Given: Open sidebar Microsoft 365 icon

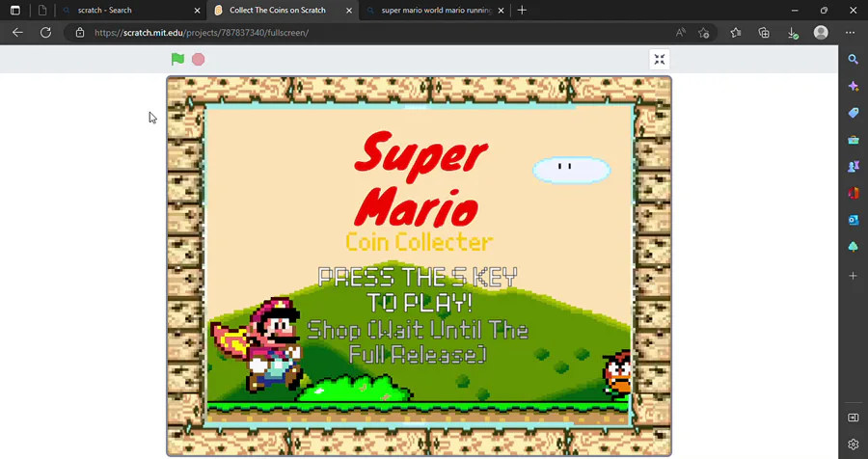Looking at the screenshot, I should 854,193.
